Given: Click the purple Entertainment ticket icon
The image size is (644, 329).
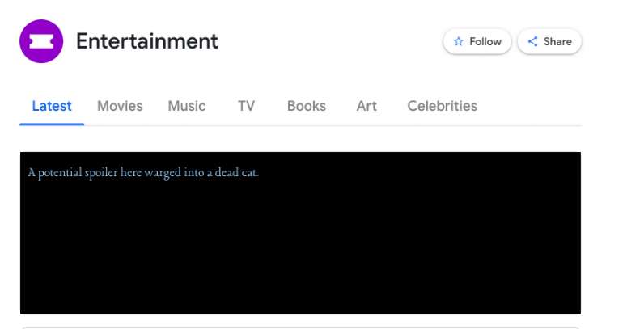Looking at the screenshot, I should 41,41.
